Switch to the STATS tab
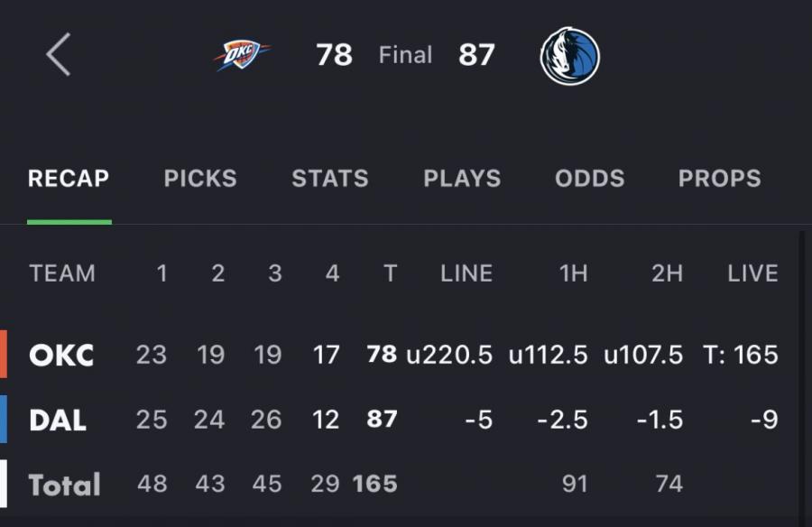Image resolution: width=812 pixels, height=527 pixels. coord(330,179)
